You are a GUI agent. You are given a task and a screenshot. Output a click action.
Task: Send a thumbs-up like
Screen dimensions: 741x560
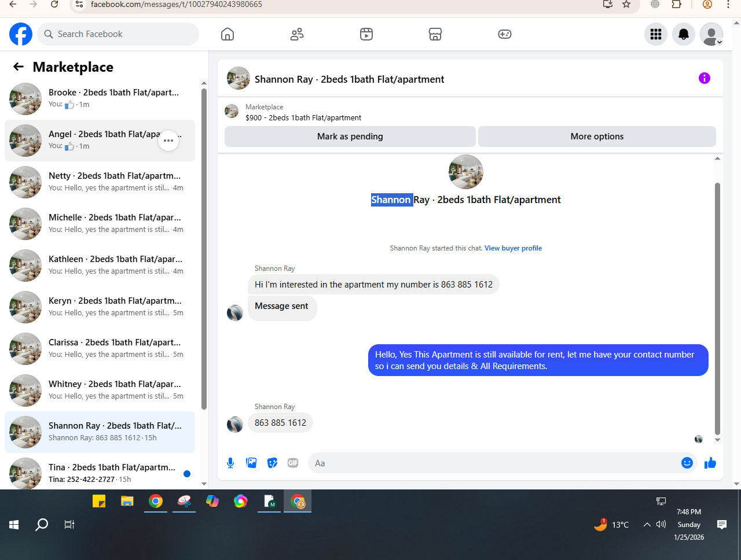(x=710, y=463)
